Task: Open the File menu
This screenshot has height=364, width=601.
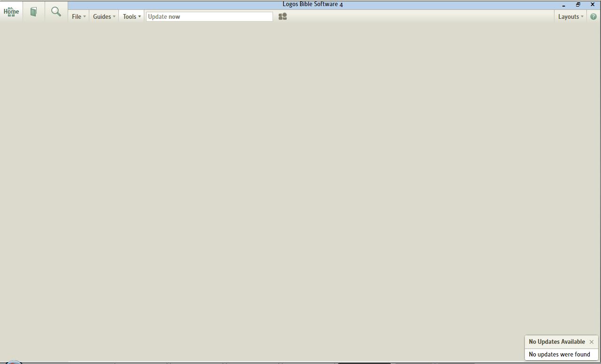Action: 78,16
